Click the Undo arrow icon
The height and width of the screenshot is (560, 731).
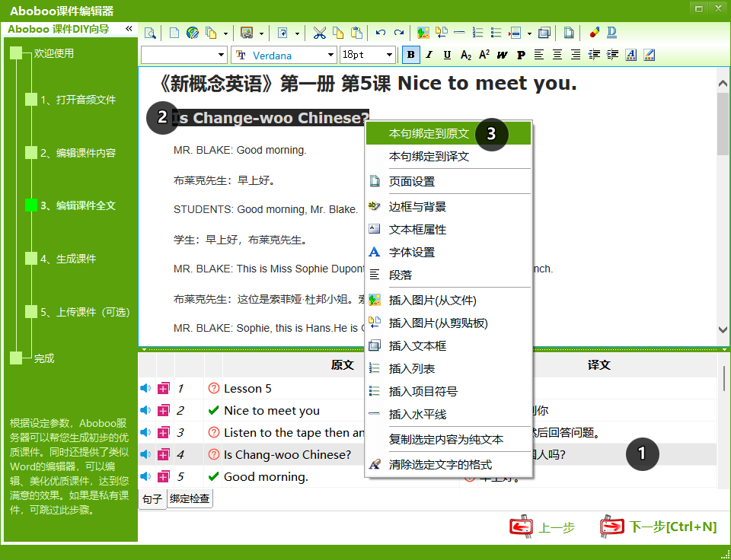click(380, 33)
